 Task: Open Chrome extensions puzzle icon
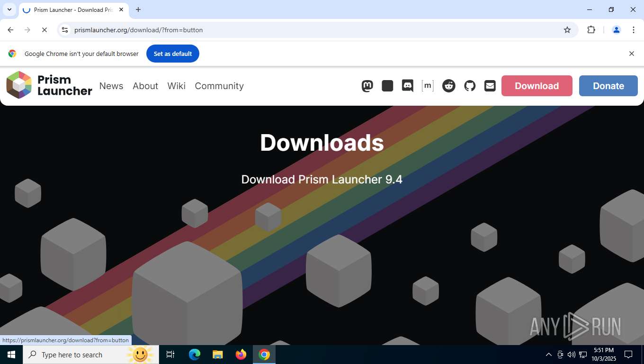pyautogui.click(x=591, y=30)
